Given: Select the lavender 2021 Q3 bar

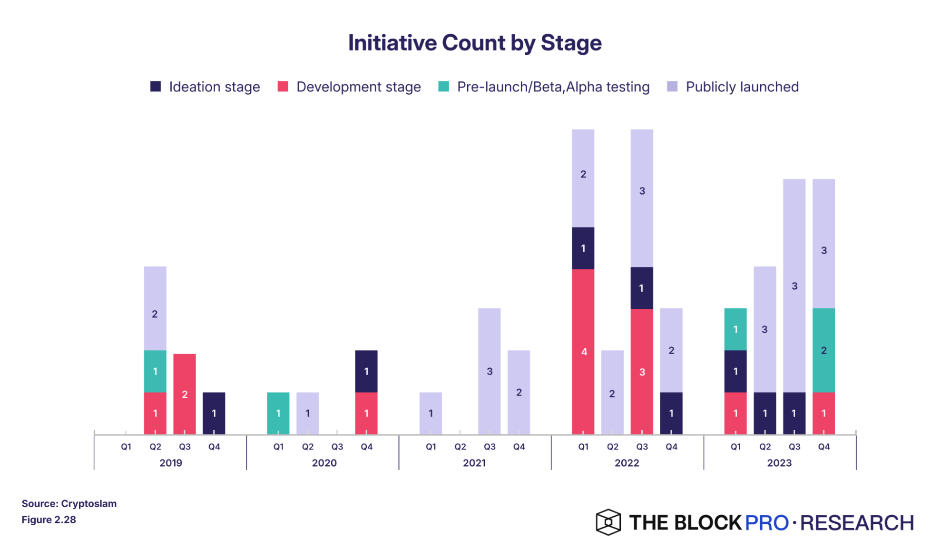Looking at the screenshot, I should (490, 371).
